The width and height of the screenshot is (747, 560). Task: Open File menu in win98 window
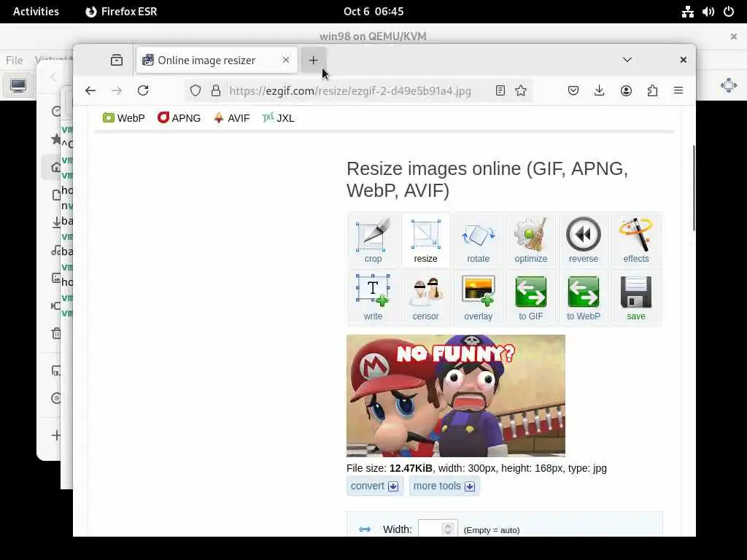tap(15, 60)
